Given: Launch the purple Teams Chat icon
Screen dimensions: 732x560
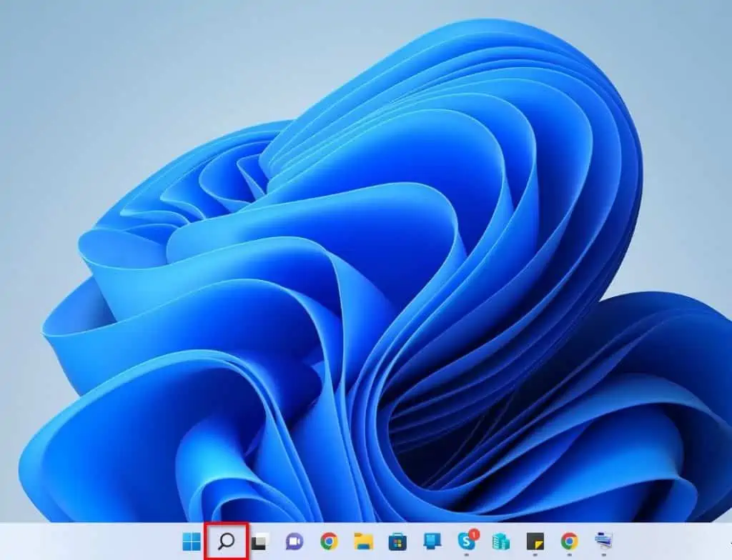Looking at the screenshot, I should pos(294,541).
